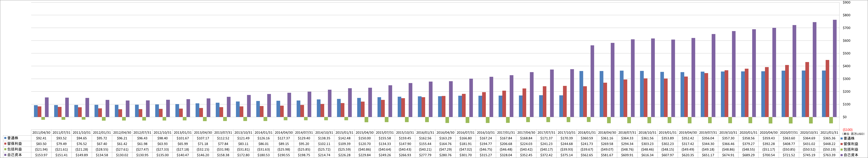The image size is (868, 158).
Task: Select the 包括利益 row label on the left
Action: pos(15,149)
